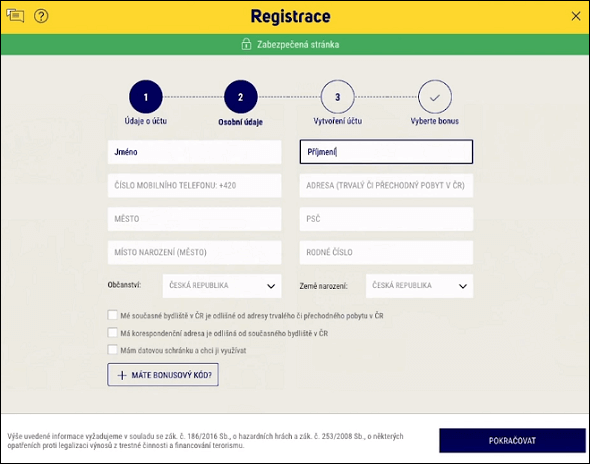Open the Země narození dropdown
This screenshot has height=464, width=590.
click(419, 286)
